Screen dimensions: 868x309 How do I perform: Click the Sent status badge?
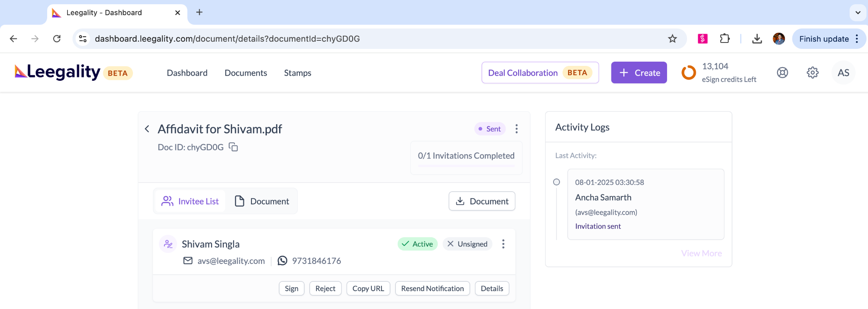click(x=490, y=129)
